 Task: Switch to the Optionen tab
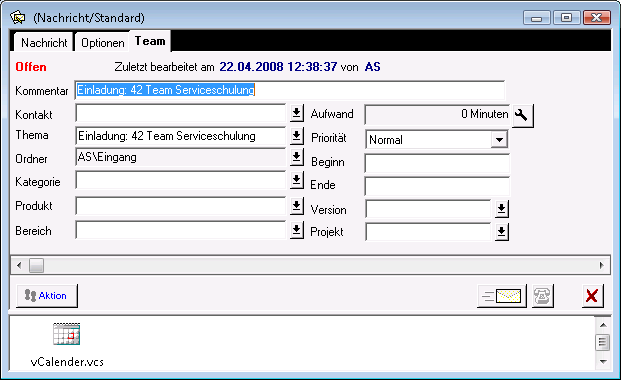tap(103, 42)
